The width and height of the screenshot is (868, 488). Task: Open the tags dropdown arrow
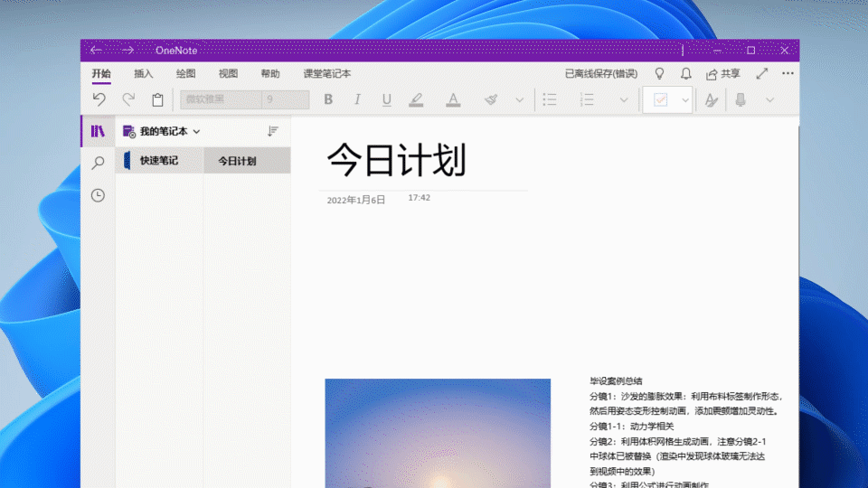(685, 100)
